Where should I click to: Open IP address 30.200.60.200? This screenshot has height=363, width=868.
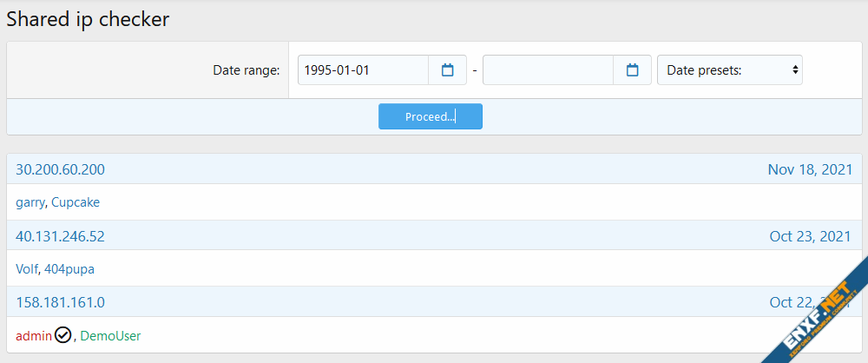[x=60, y=169]
